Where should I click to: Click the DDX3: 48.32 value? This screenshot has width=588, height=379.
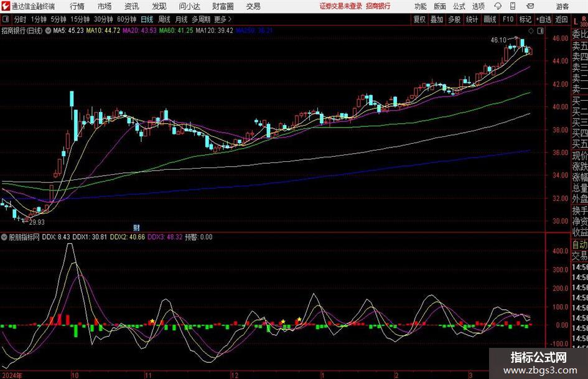(x=165, y=237)
